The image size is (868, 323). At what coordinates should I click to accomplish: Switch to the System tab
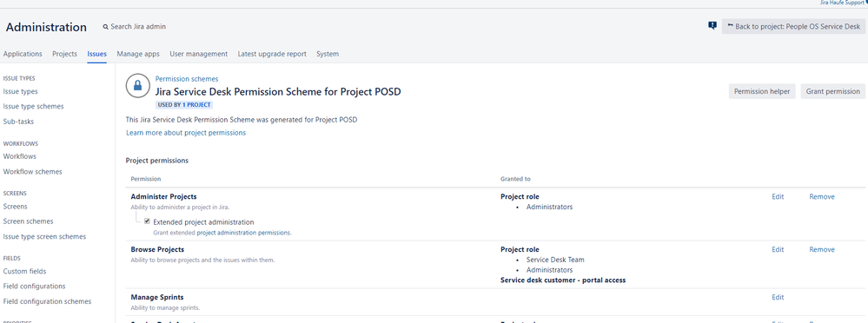pos(328,54)
